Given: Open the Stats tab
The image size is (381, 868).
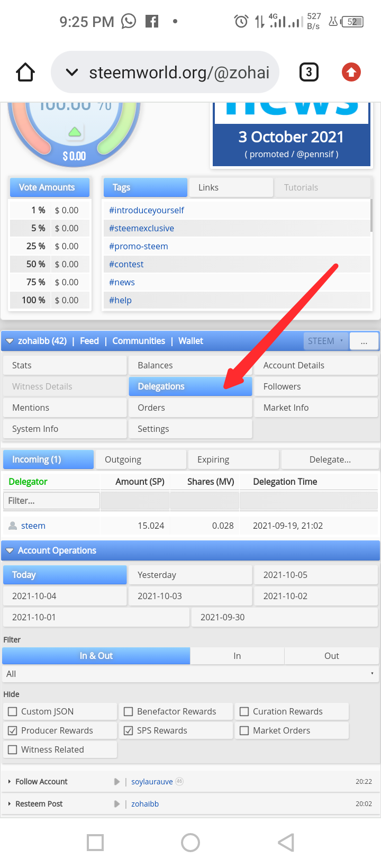Looking at the screenshot, I should click(65, 365).
